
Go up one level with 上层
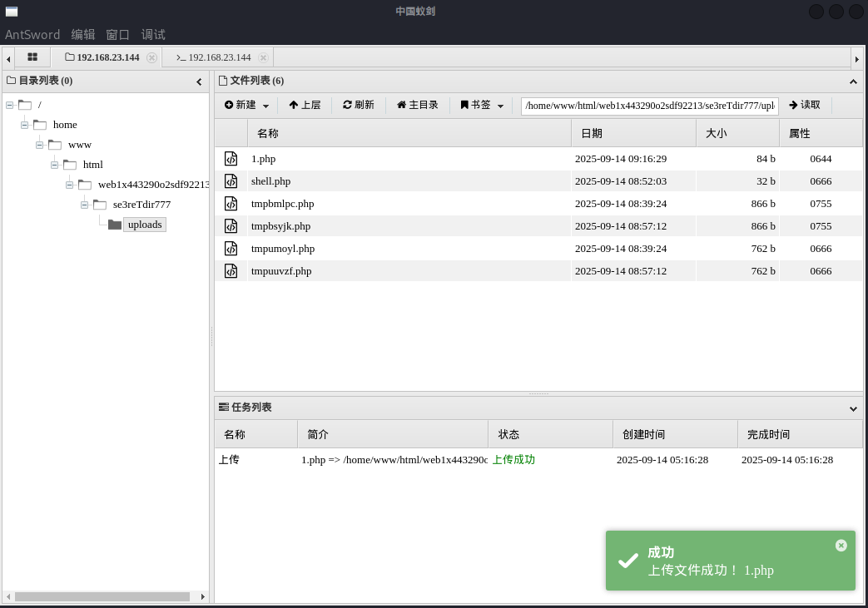click(305, 106)
